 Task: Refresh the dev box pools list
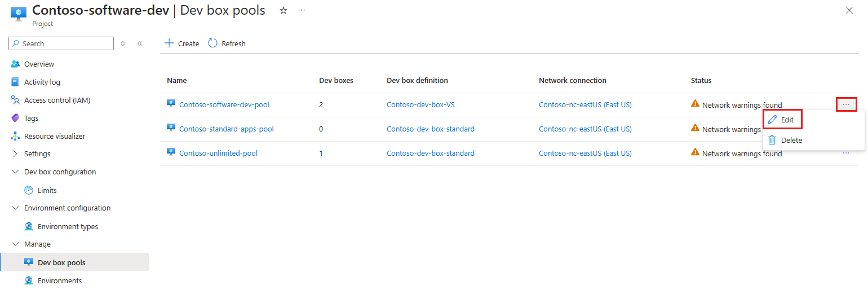click(x=227, y=43)
